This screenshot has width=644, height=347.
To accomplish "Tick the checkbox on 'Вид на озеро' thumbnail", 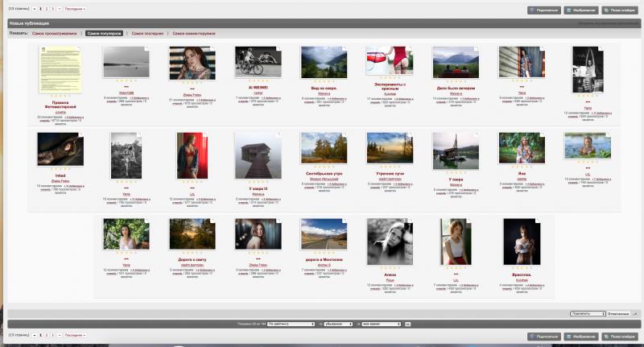I will tap(345, 48).
